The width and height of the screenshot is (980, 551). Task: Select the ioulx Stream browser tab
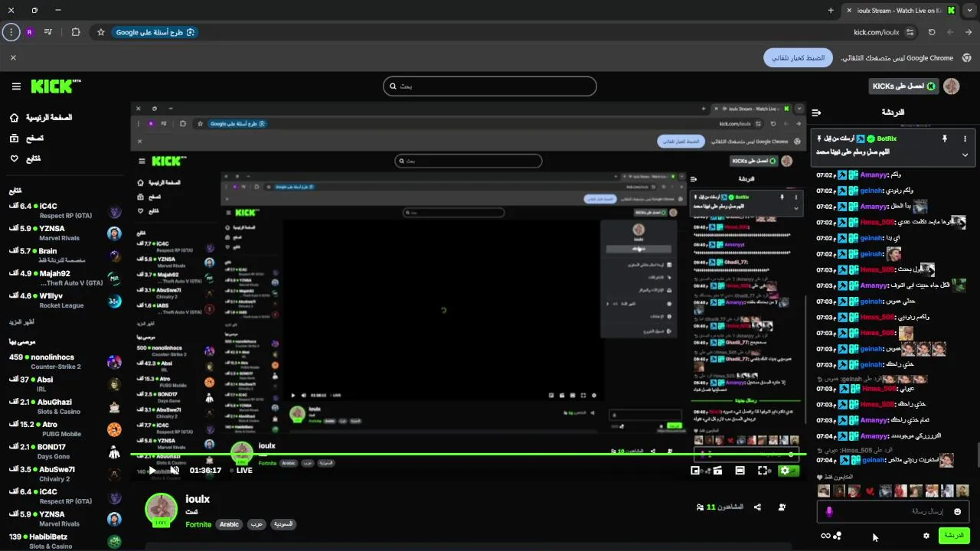click(902, 11)
